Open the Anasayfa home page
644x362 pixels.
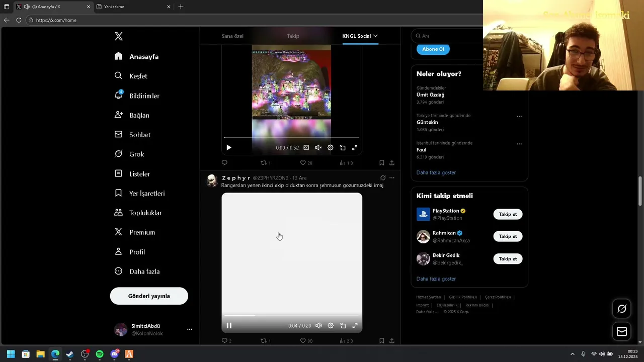pyautogui.click(x=136, y=56)
